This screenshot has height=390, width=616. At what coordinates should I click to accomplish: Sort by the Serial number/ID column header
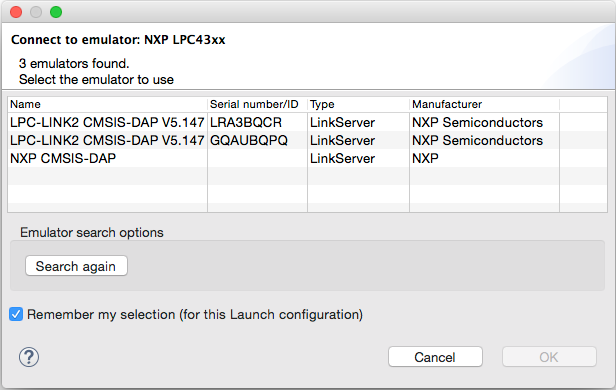coord(257,104)
